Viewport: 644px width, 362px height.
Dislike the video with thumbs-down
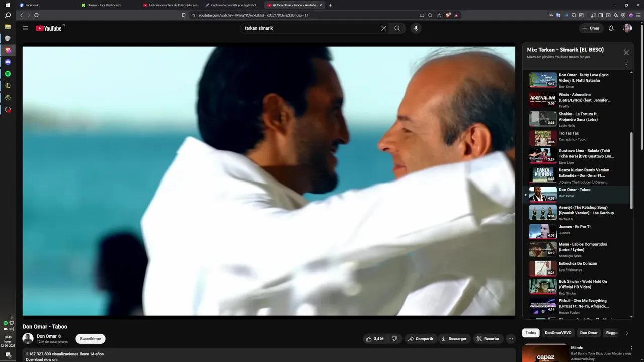395,339
